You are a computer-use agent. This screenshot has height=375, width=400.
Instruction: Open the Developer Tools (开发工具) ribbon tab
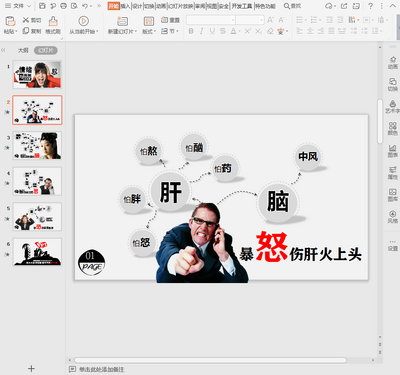242,6
